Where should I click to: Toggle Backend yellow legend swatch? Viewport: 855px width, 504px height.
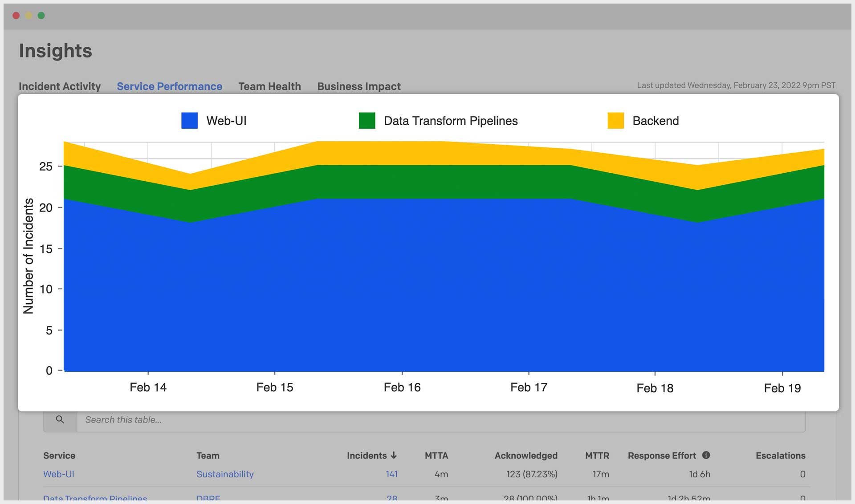tap(615, 121)
